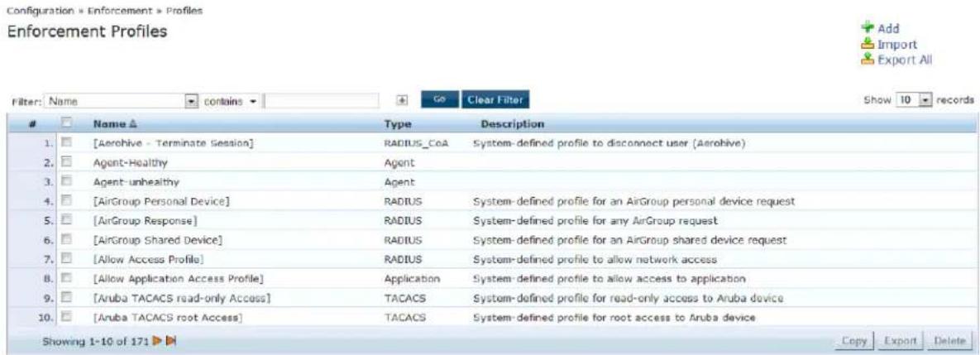Check the Allow Application Access Profile checkbox
The width and height of the screenshot is (980, 355).
pyautogui.click(x=65, y=279)
